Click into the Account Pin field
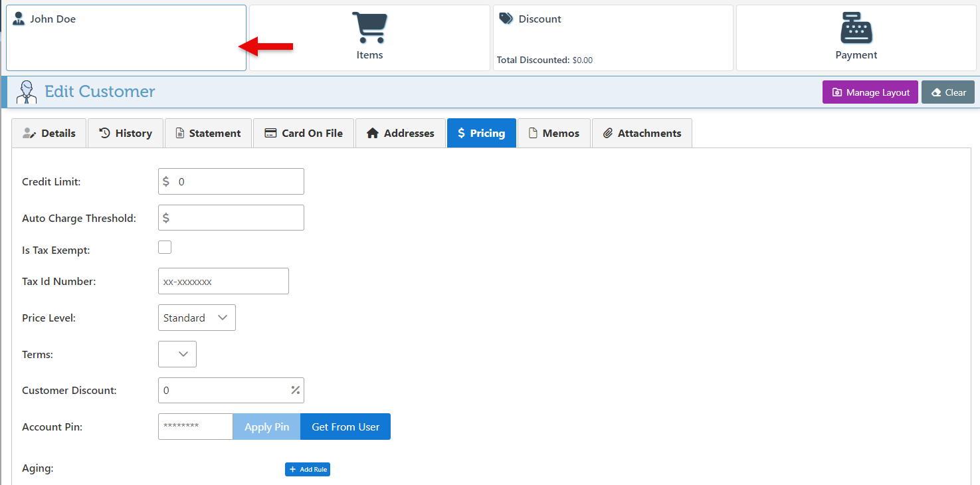This screenshot has height=485, width=980. pos(195,427)
